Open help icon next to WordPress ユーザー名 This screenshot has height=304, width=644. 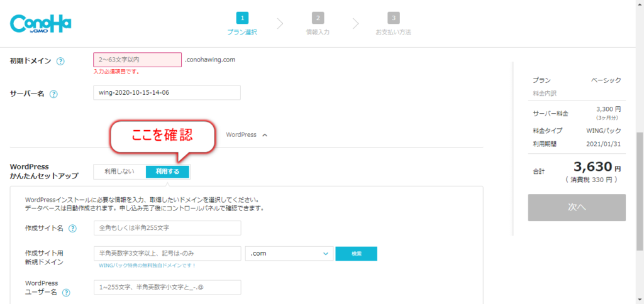pyautogui.click(x=65, y=293)
